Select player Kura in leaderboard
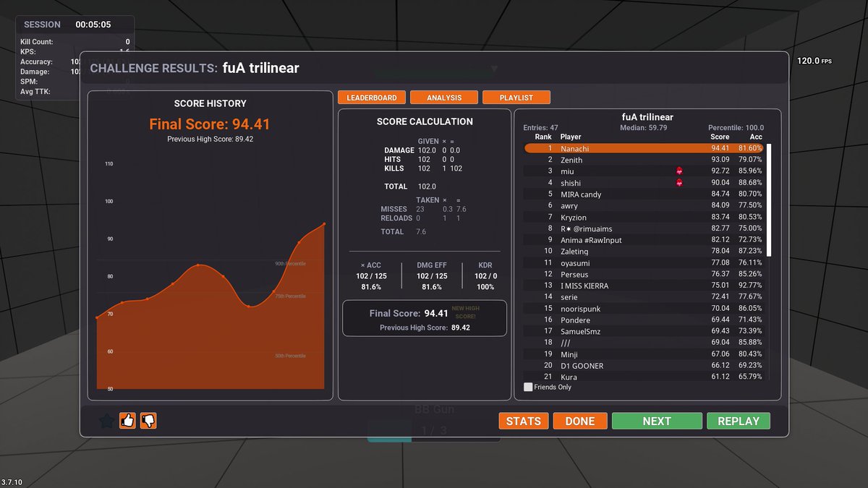Screen dimensions: 868x488 tap(644, 377)
